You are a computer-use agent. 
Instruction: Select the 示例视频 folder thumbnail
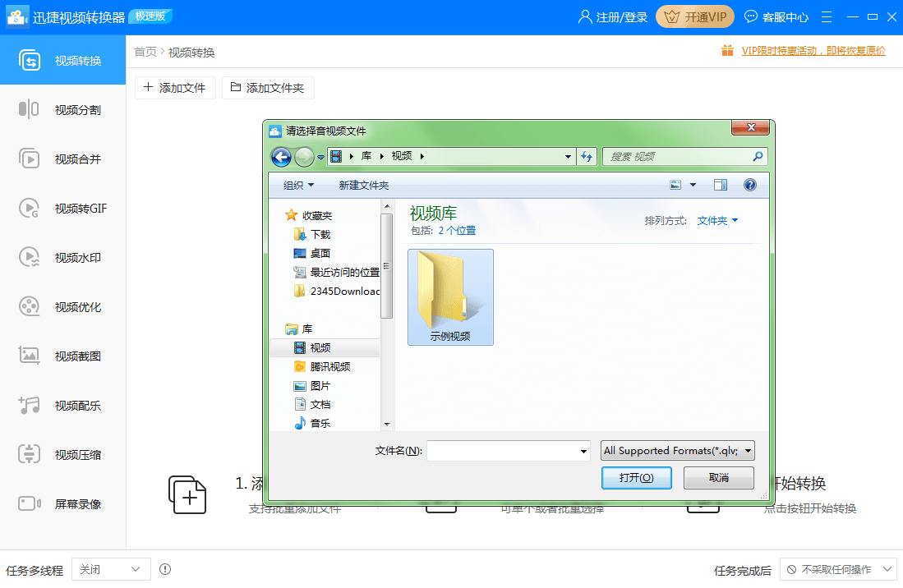click(450, 297)
